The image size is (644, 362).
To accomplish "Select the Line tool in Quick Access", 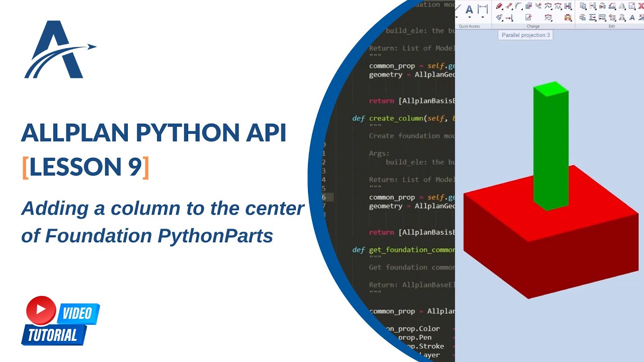I will [x=457, y=8].
